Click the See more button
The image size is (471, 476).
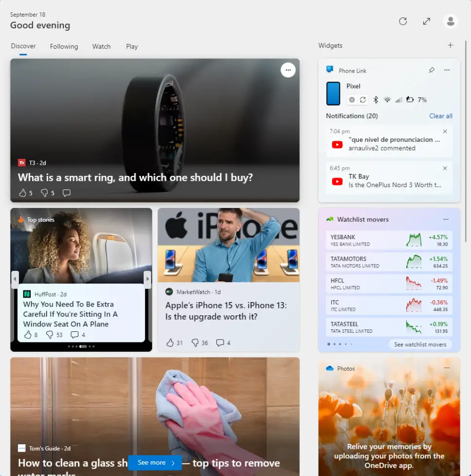coord(155,463)
